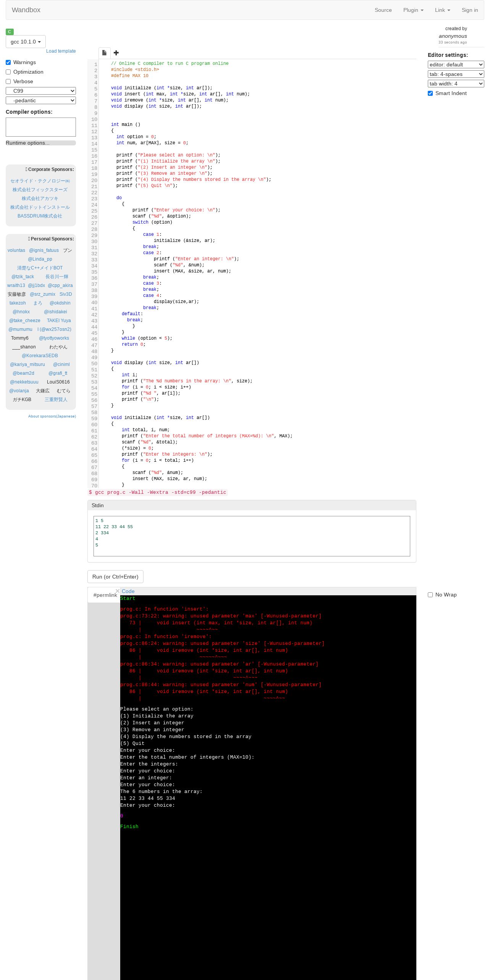The height and width of the screenshot is (980, 490).
Task: Click the 'Finish' text in output
Action: coord(129,827)
